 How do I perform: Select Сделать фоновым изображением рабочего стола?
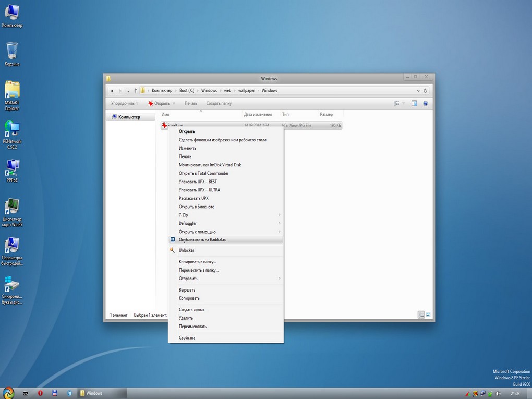[x=226, y=140]
